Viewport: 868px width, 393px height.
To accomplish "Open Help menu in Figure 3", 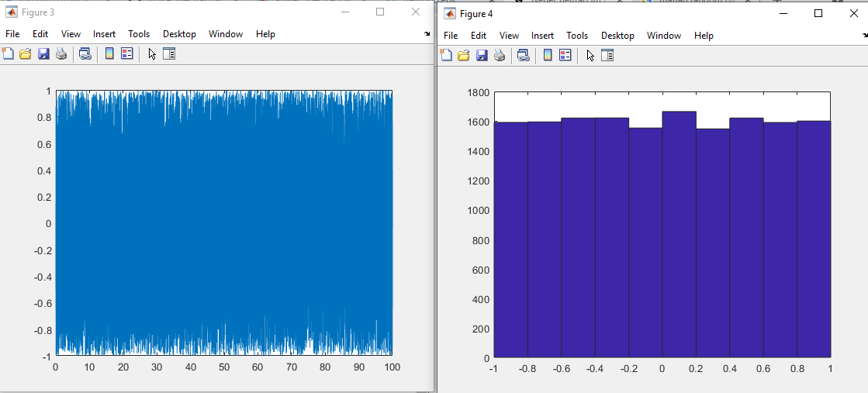I will [265, 34].
